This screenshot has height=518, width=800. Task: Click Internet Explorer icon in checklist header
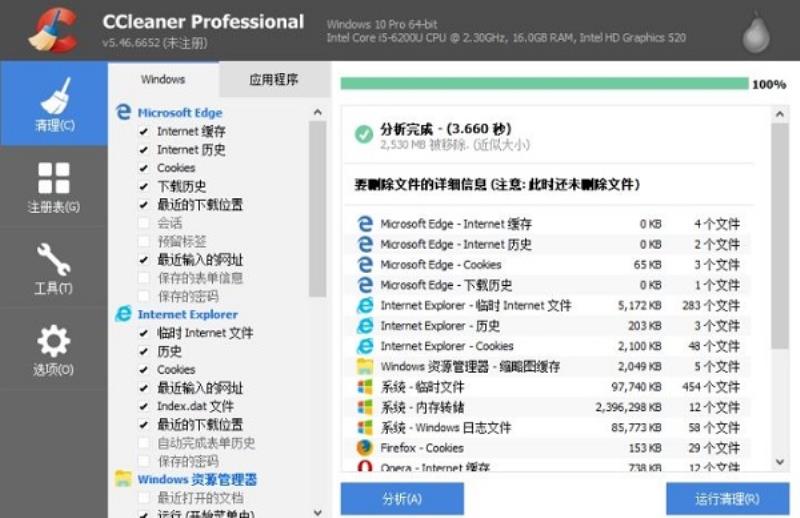(123, 314)
